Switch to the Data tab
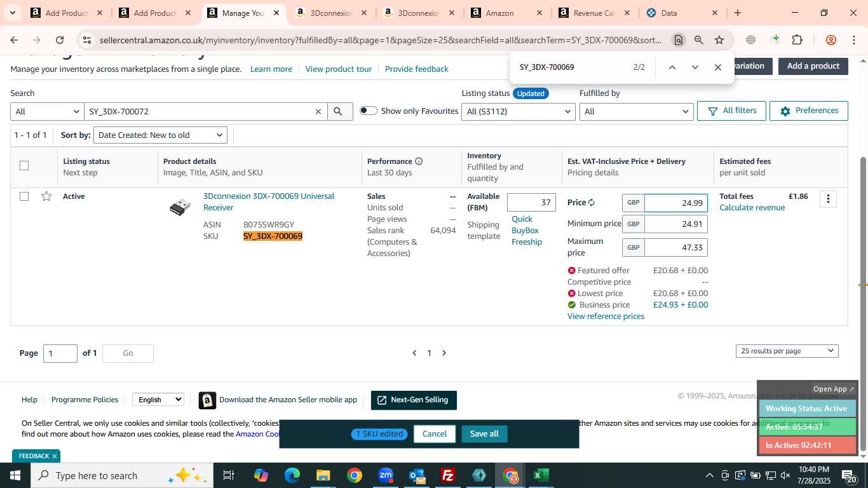The width and height of the screenshot is (868, 488). click(x=682, y=13)
